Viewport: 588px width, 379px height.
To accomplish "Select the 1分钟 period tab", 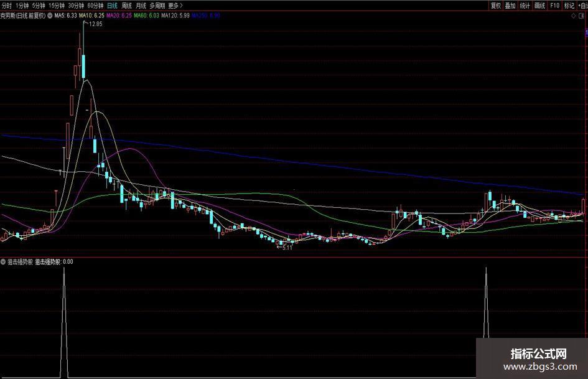I will tap(22, 6).
